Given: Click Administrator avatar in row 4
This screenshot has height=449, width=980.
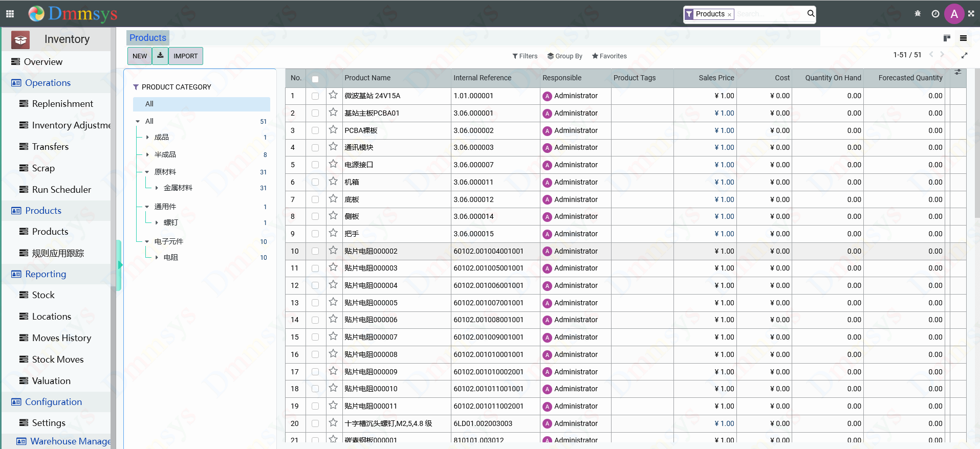Looking at the screenshot, I should click(x=548, y=148).
